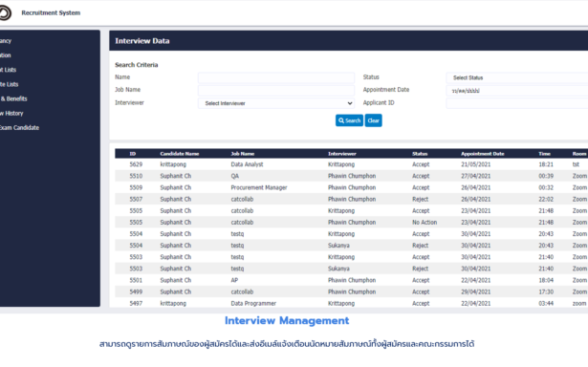The image size is (588, 367).
Task: Open the Exam Candidate sidebar item
Action: click(x=19, y=127)
